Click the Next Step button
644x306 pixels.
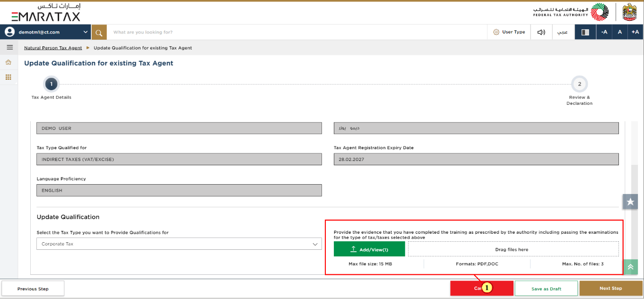611,289
